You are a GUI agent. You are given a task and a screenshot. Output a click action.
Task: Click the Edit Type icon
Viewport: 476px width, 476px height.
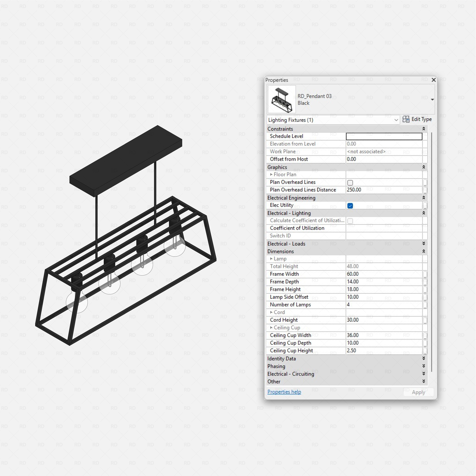click(406, 119)
